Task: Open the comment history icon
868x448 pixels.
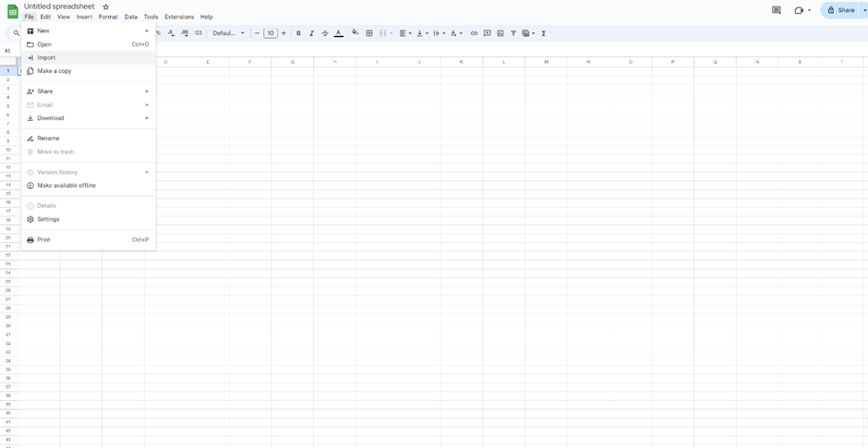Action: pos(776,10)
